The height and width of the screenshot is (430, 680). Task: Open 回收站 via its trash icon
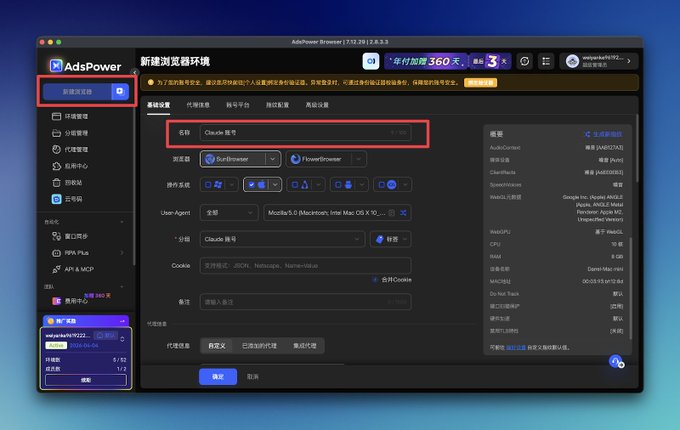click(x=56, y=182)
